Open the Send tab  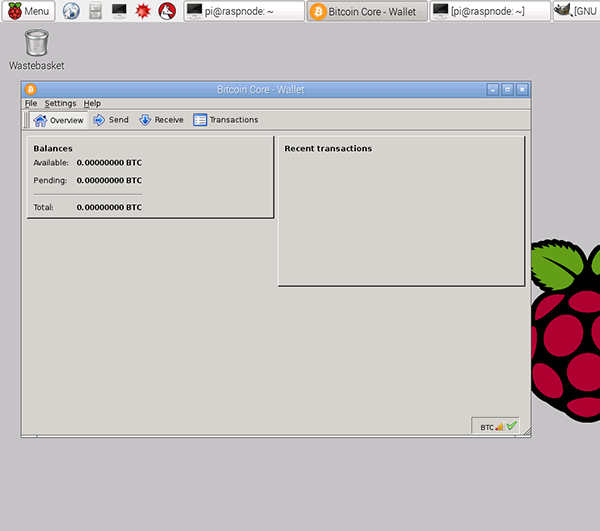tap(111, 120)
